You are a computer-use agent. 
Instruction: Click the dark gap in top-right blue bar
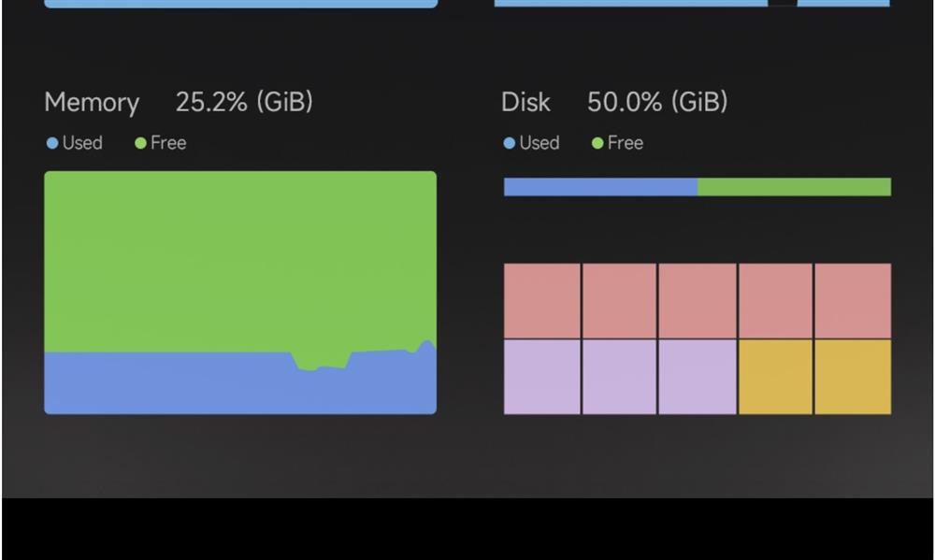pyautogui.click(x=782, y=3)
